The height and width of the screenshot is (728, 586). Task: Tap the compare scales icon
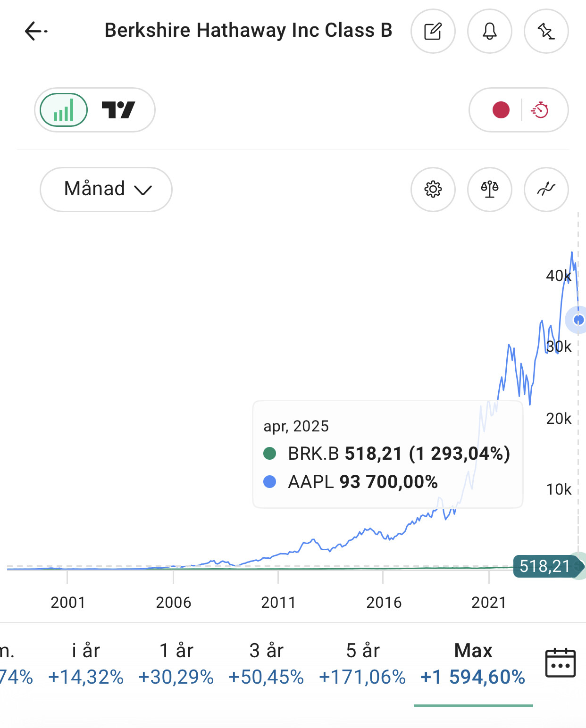click(x=489, y=190)
